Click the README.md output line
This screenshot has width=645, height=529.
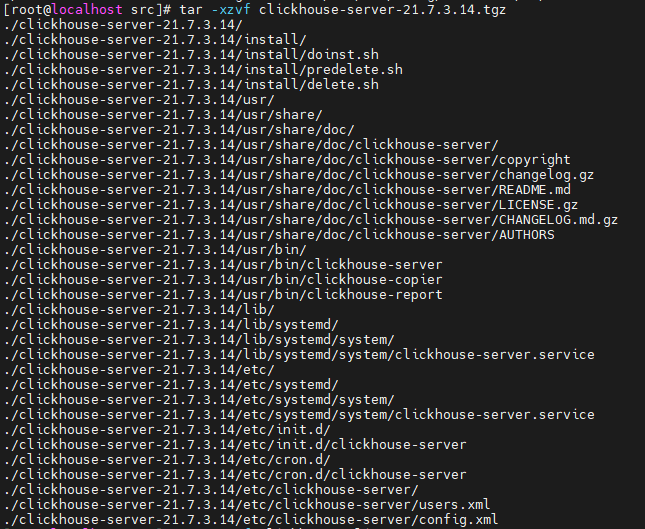pyautogui.click(x=290, y=189)
